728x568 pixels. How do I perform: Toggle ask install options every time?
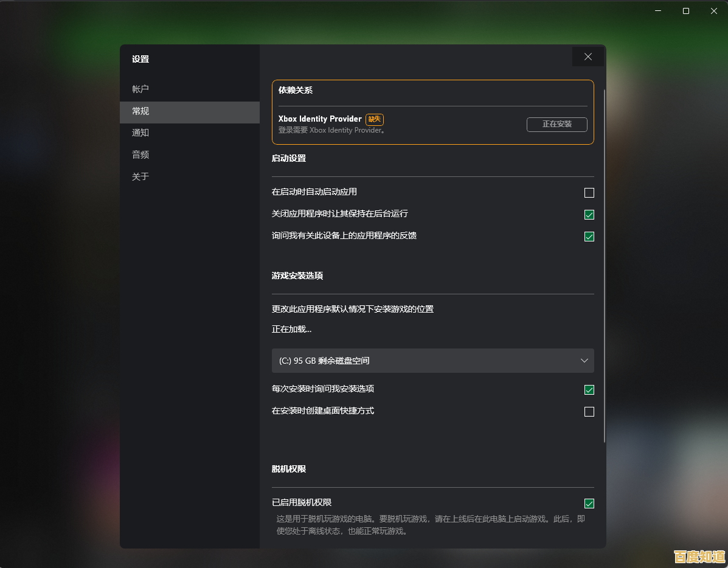point(589,390)
